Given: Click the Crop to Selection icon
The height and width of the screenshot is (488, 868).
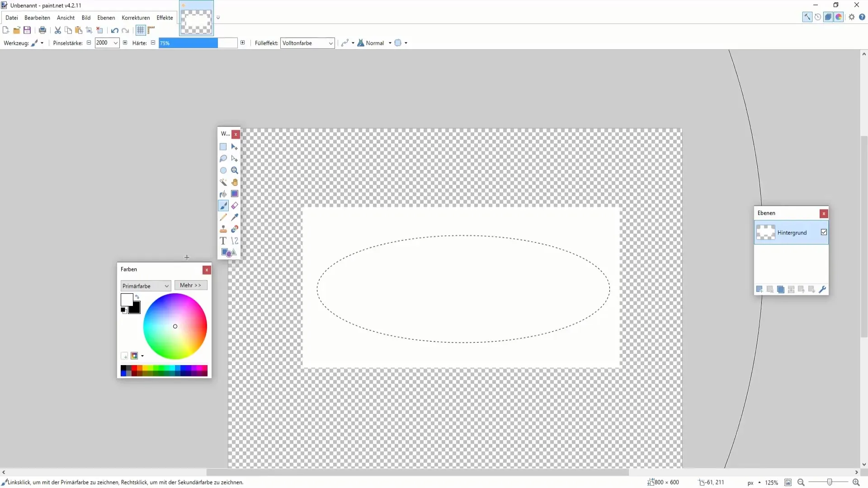Looking at the screenshot, I should point(89,30).
